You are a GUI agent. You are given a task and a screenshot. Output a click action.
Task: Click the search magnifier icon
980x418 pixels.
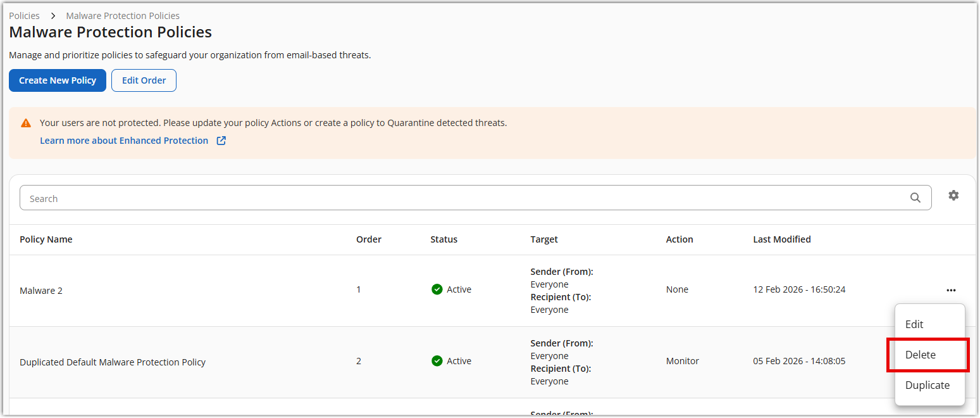tap(915, 198)
